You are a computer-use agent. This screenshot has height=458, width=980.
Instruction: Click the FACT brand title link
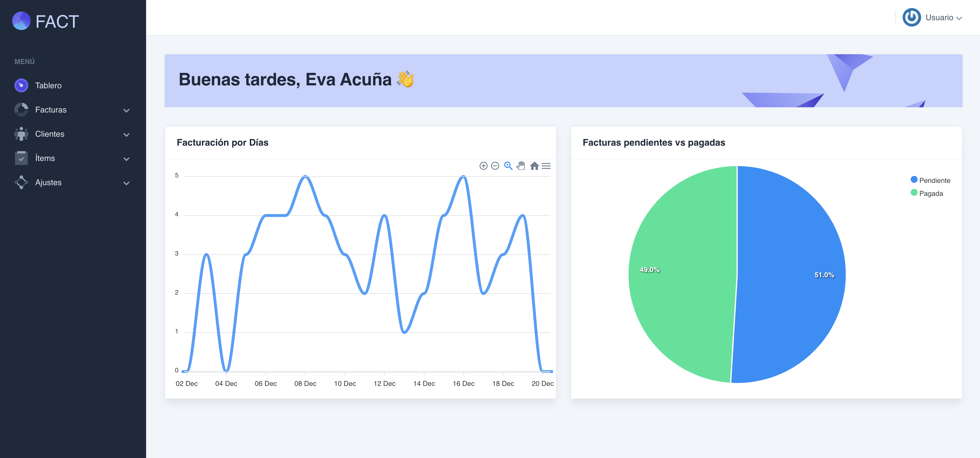(57, 22)
